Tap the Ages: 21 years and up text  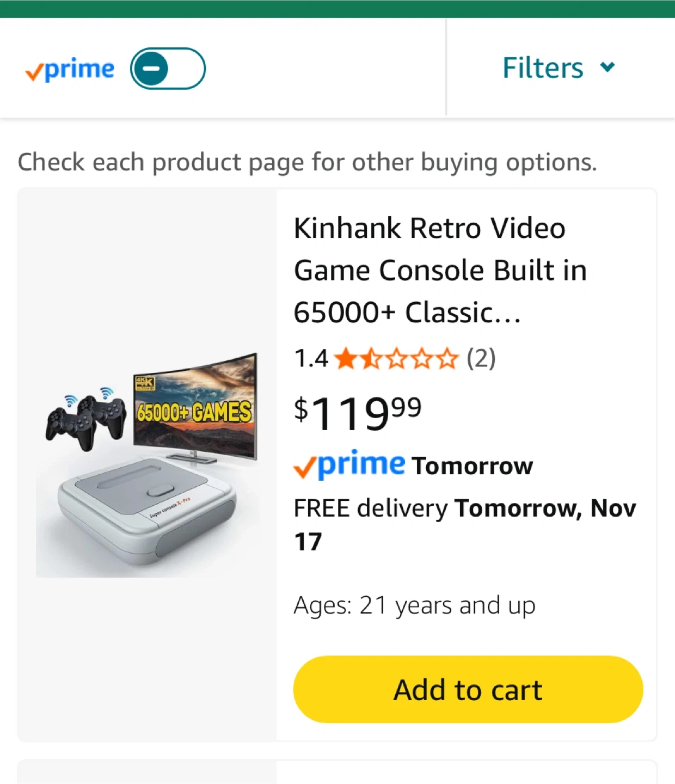[x=414, y=605]
